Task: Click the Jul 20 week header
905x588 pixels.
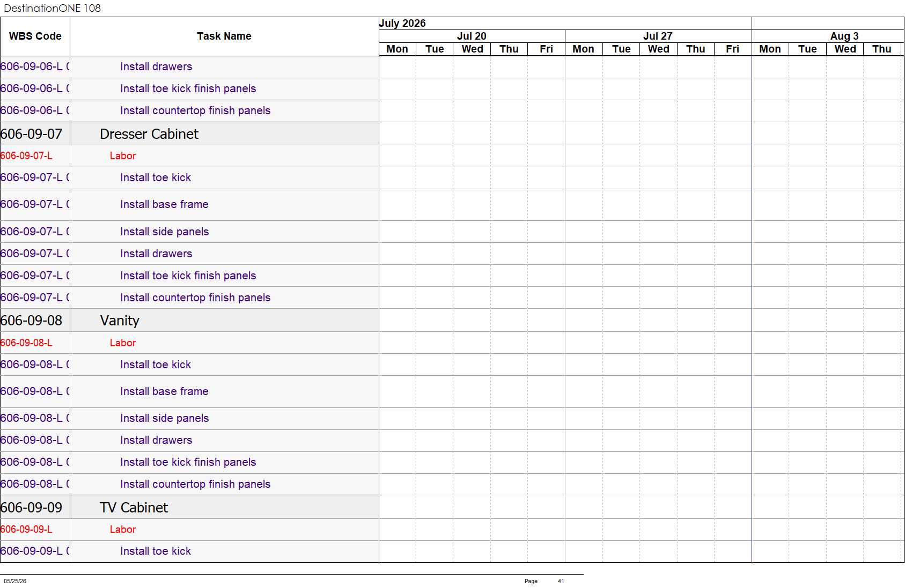Action: click(x=472, y=36)
